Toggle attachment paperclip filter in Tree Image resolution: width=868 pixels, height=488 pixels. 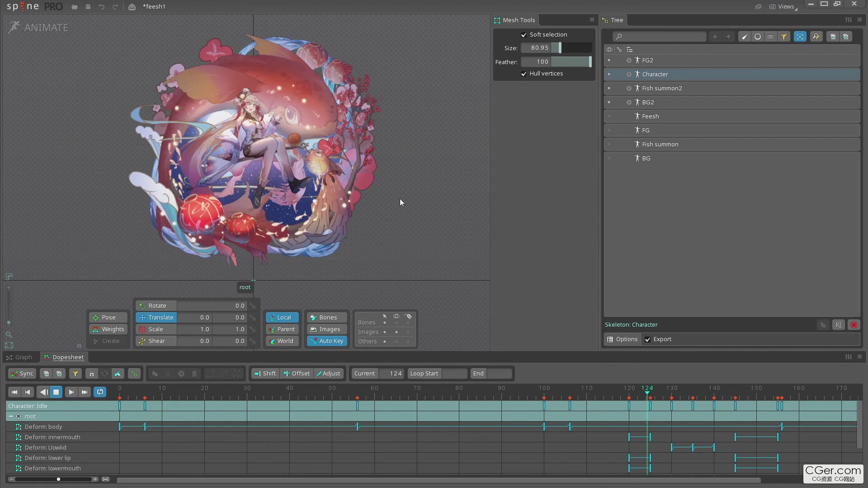771,37
